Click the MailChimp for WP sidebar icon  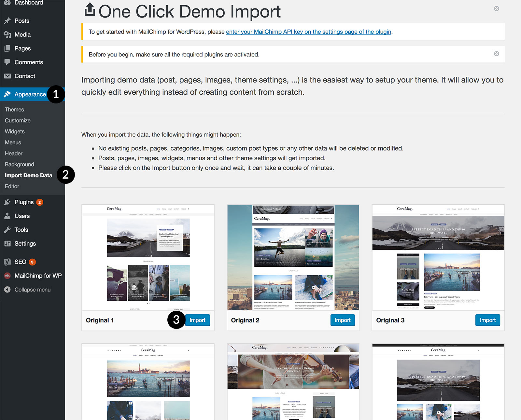(x=8, y=275)
